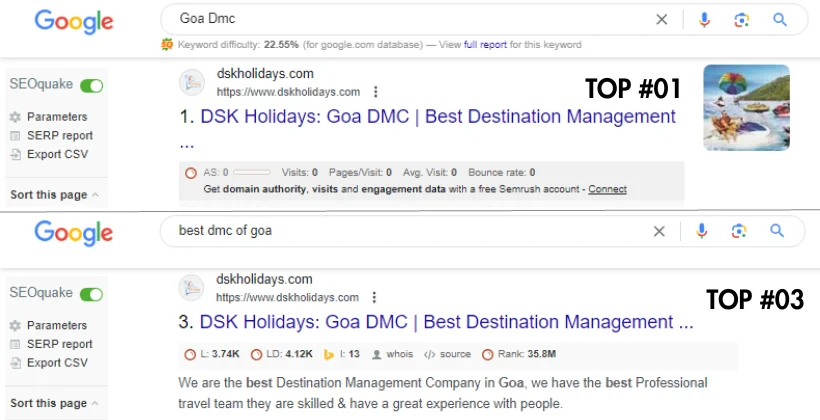Screen dimensions: 820x420
Task: Clear the 'best dmc of goa' query
Action: [659, 231]
